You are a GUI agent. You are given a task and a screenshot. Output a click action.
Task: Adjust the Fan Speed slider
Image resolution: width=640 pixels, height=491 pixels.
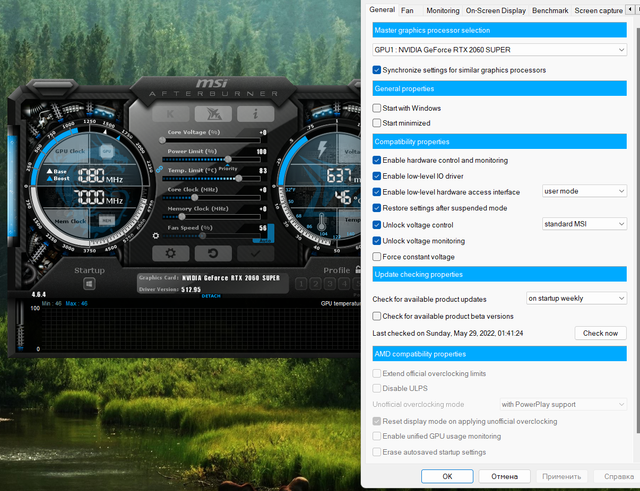[211, 236]
